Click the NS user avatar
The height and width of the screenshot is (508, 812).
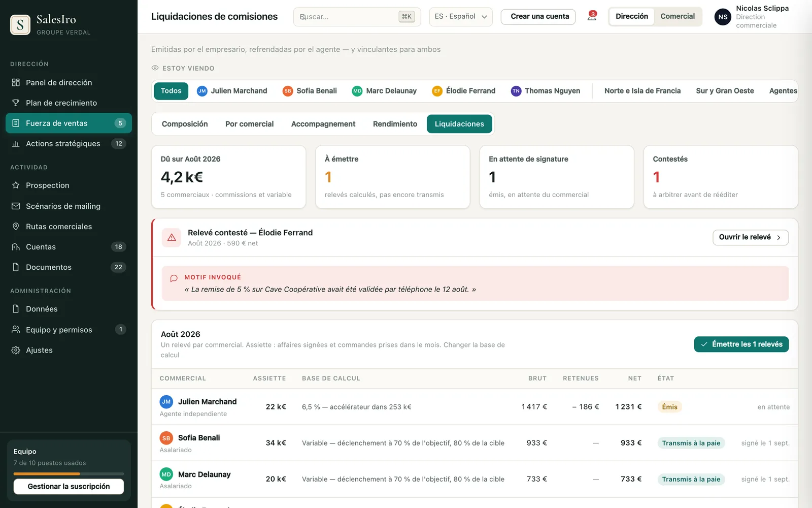723,17
